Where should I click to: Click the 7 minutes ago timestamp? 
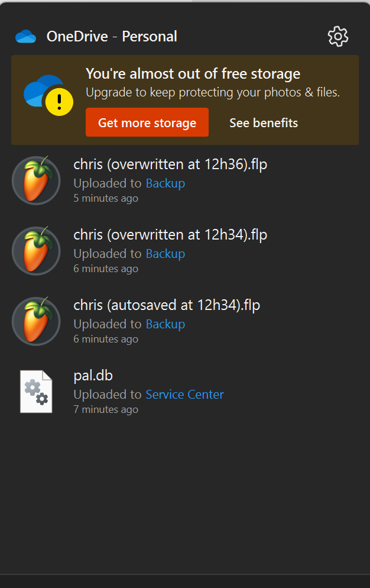(106, 409)
